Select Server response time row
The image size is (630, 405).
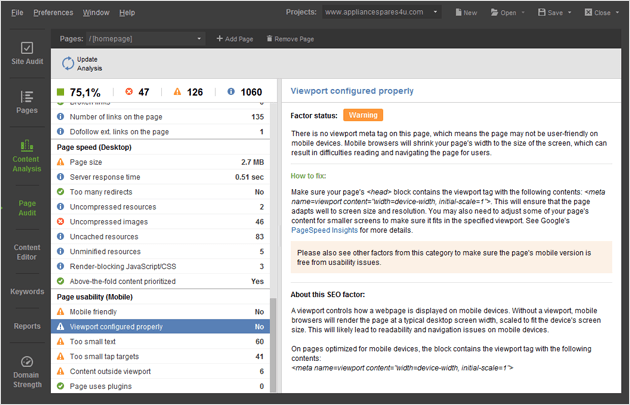[160, 177]
